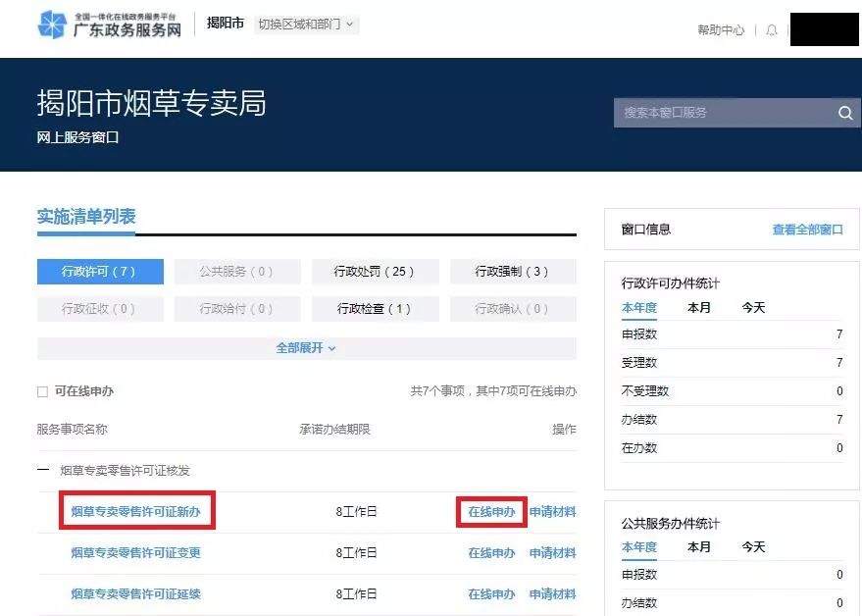The height and width of the screenshot is (616, 862).
Task: Select the 行政给付 (0) tab
Action: pyautogui.click(x=237, y=309)
